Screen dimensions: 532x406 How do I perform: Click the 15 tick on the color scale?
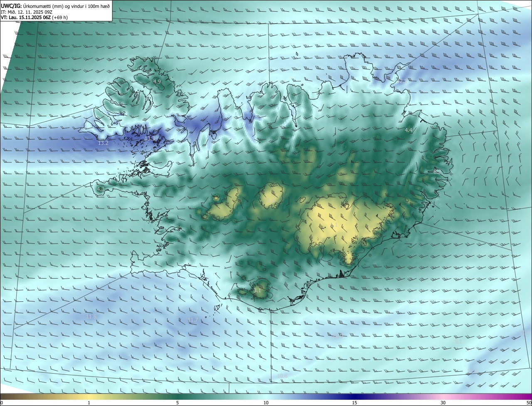pos(355,403)
